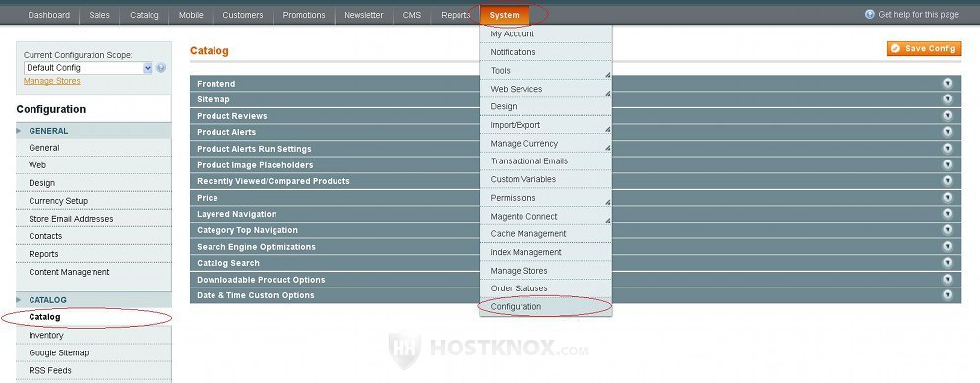The image size is (980, 383).
Task: Expand Catalog Search section arrow icon
Action: pyautogui.click(x=948, y=263)
